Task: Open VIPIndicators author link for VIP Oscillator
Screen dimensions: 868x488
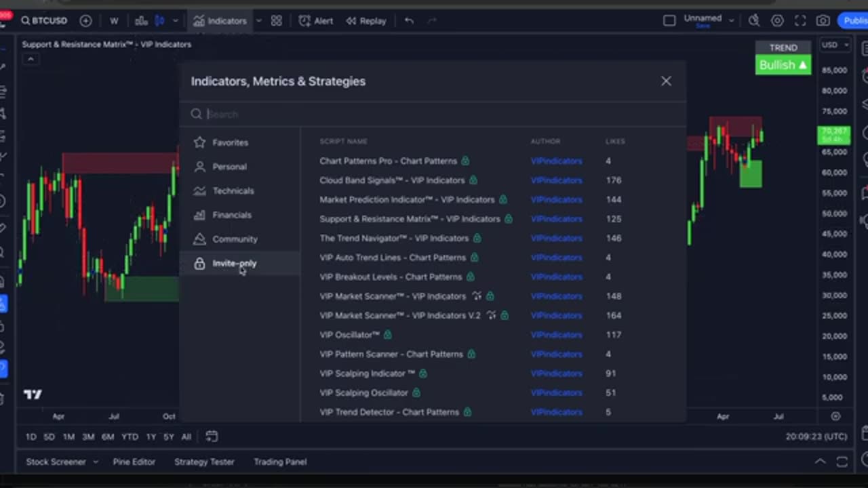Action: [x=556, y=335]
